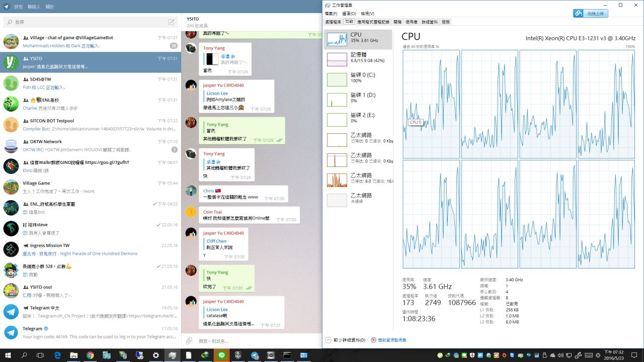Open the LINE app from the taskbar
The image size is (644, 362).
pyautogui.click(x=221, y=355)
